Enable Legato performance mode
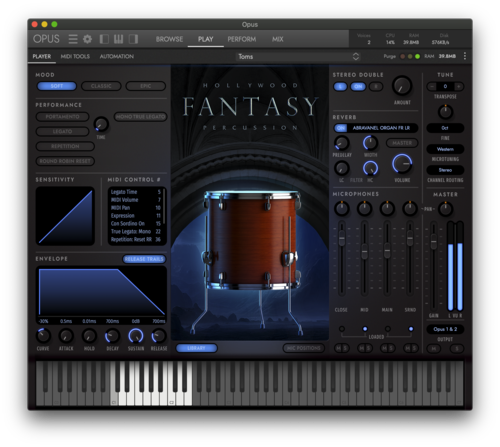Image resolution: width=500 pixels, height=447 pixels. [62, 131]
